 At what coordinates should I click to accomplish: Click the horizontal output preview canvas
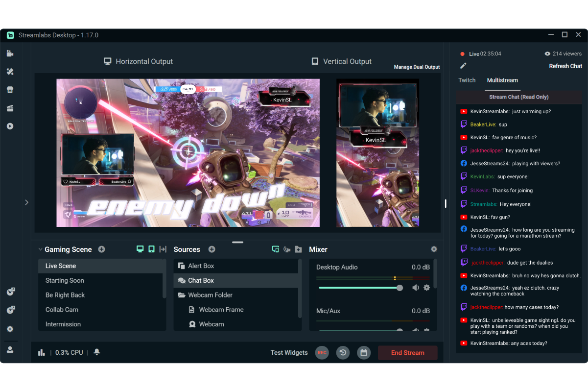pos(188,153)
